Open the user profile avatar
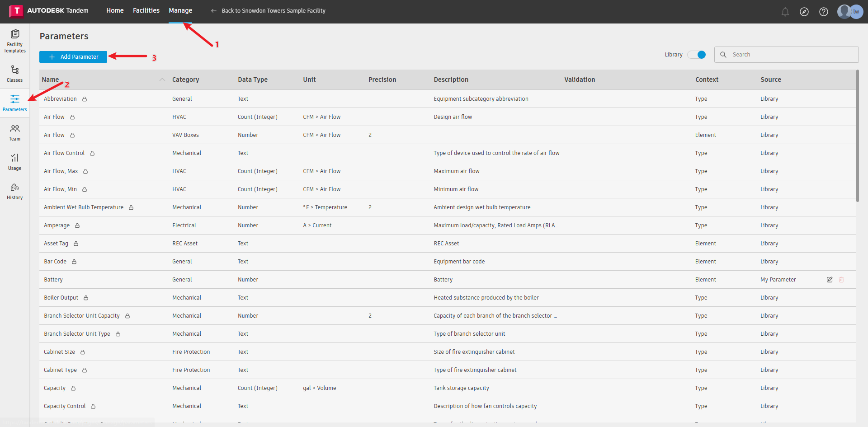Screen dimensions: 868x427 click(x=850, y=12)
